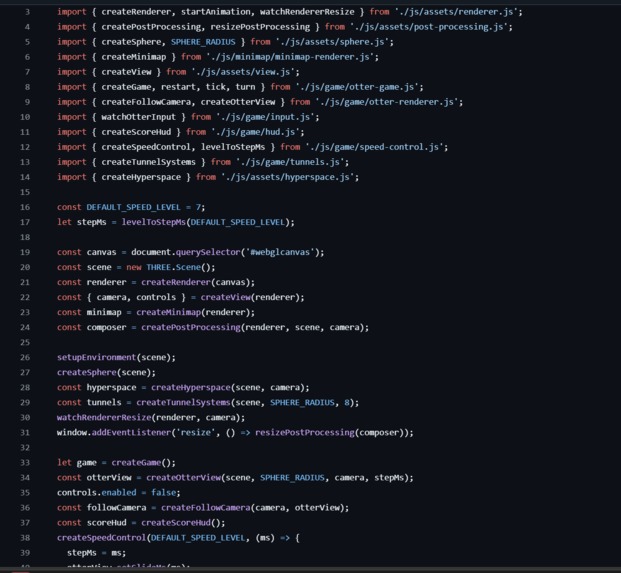621x573 pixels.
Task: Click createOtterView in the line 9 import
Action: click(238, 102)
